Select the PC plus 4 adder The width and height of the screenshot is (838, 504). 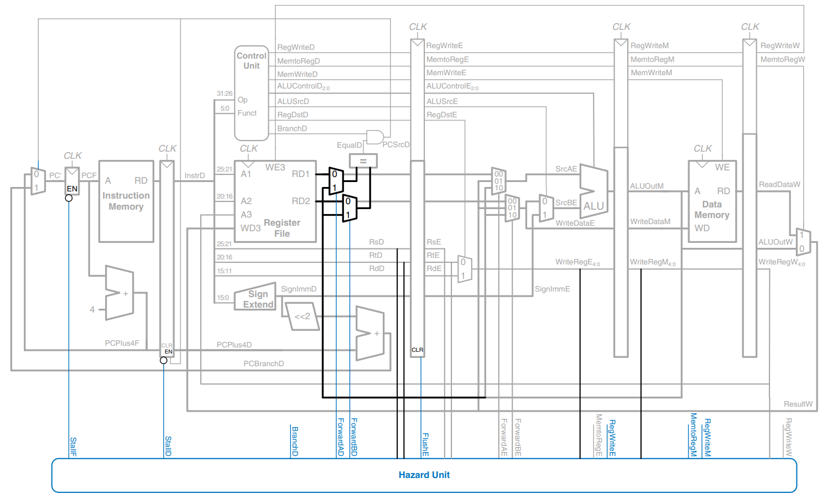pos(119,293)
